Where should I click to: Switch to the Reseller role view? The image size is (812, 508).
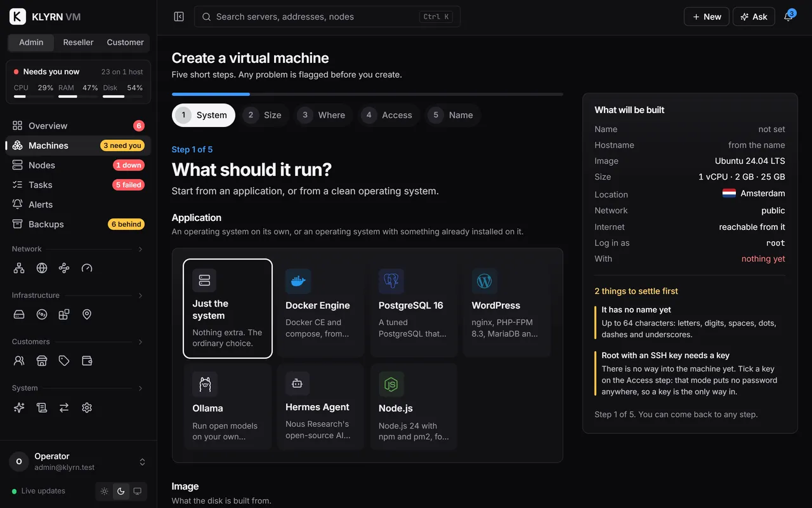point(78,43)
